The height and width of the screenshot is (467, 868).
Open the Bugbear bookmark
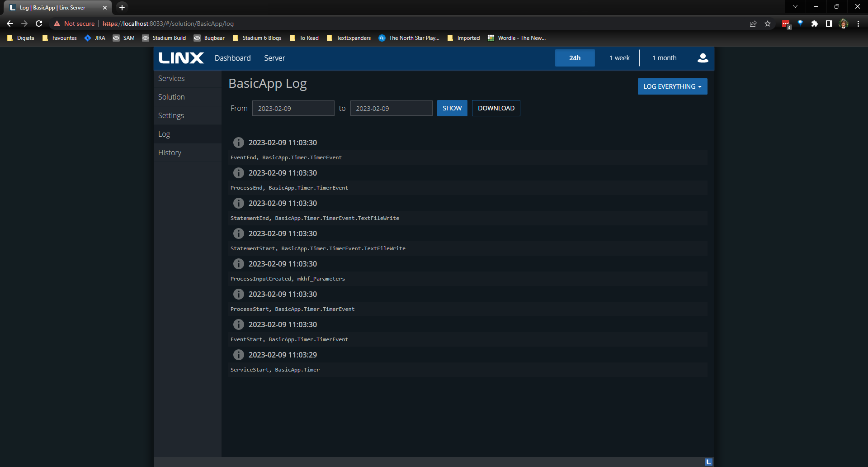tap(209, 38)
